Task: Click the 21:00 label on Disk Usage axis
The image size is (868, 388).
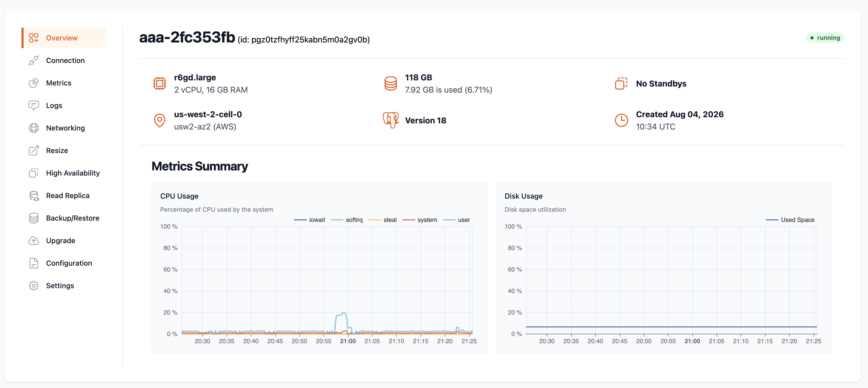Action: [692, 341]
